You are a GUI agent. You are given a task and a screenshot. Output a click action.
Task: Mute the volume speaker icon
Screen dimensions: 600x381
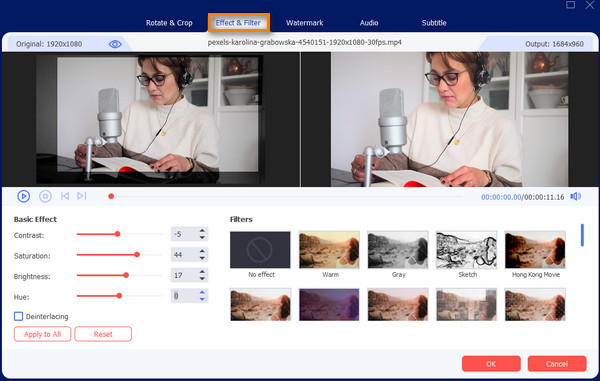click(x=576, y=196)
